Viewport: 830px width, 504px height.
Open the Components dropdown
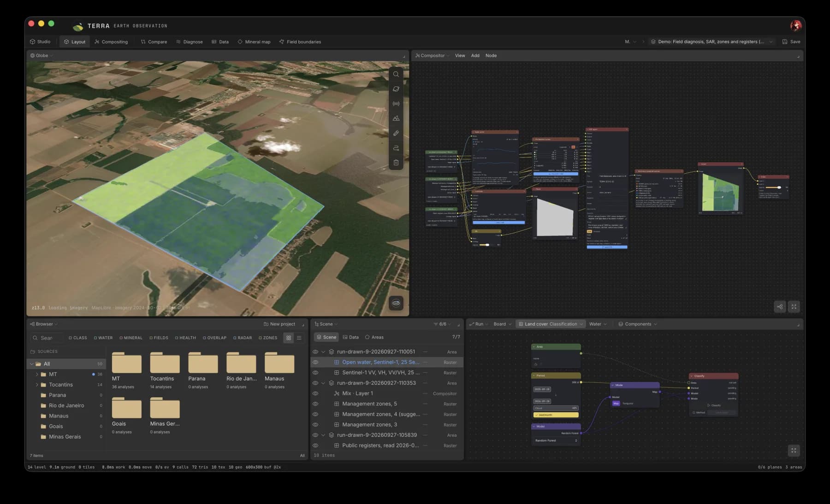(x=638, y=324)
